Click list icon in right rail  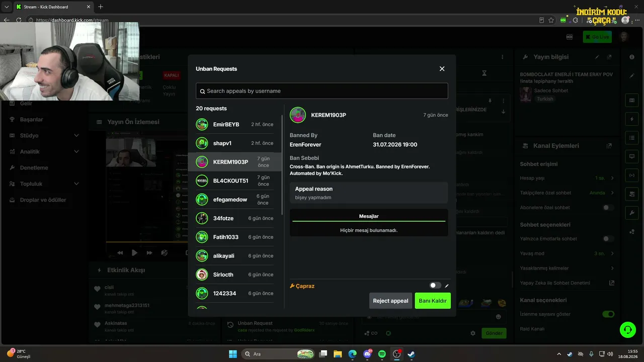pos(632,138)
